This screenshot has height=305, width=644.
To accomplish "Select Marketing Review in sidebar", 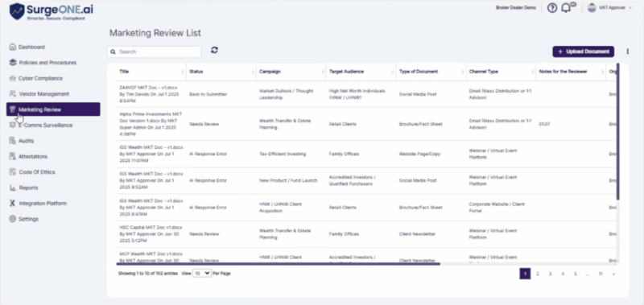I will pos(53,109).
